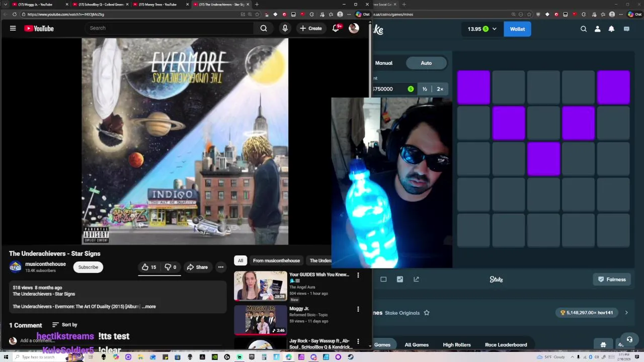Open Steam from the Windows taskbar
The width and height of the screenshot is (644, 362).
[351, 357]
